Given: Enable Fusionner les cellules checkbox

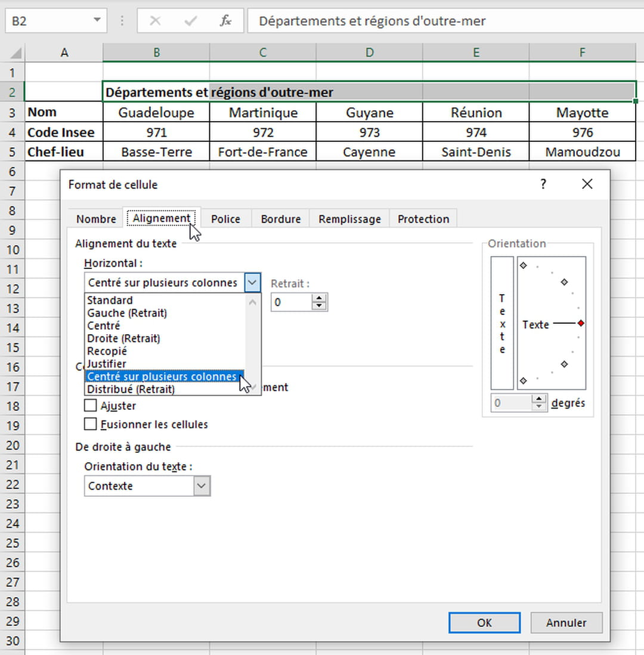Looking at the screenshot, I should 90,424.
